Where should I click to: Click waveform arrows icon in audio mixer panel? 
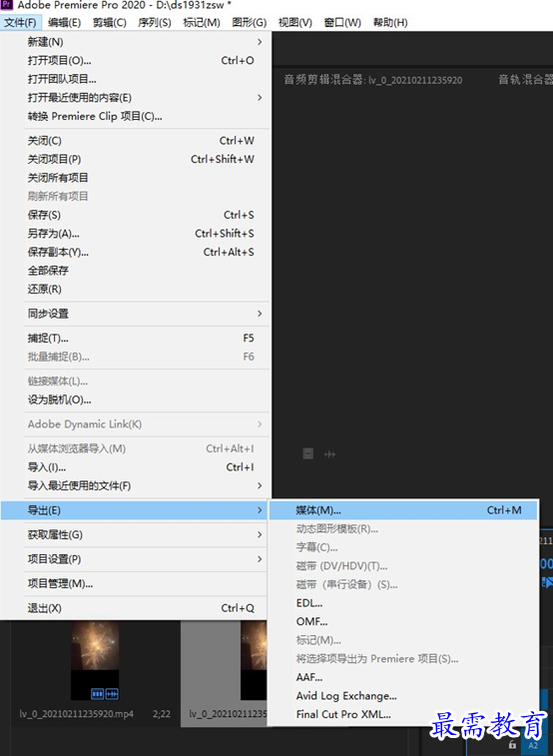click(x=330, y=454)
